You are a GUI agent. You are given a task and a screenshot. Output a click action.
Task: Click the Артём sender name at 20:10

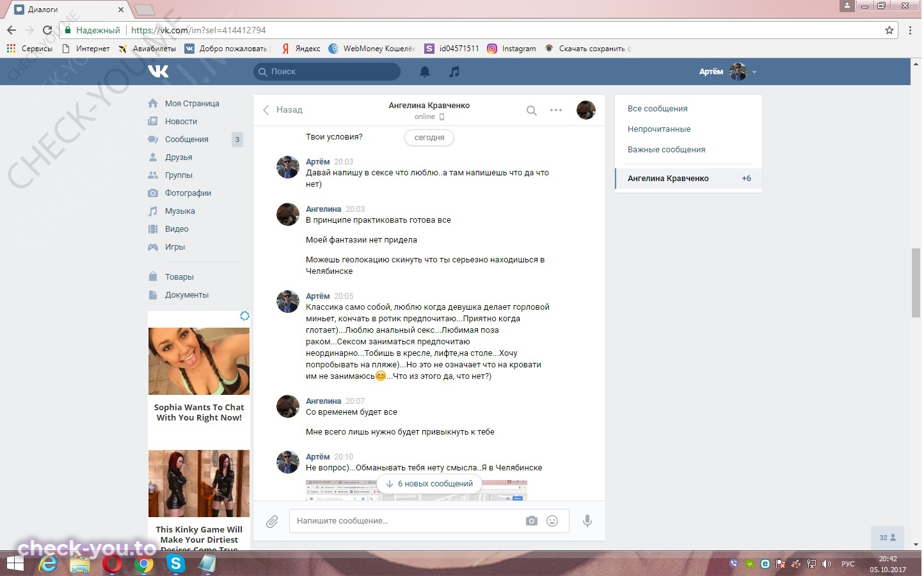318,457
